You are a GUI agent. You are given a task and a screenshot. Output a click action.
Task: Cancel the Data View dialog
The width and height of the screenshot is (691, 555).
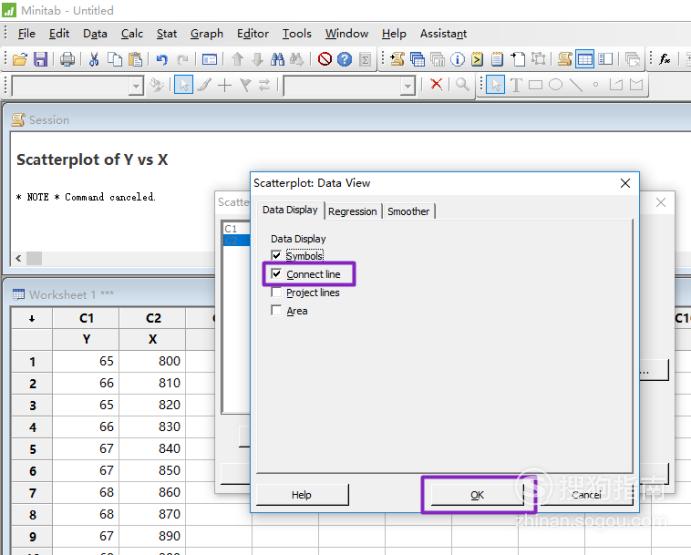[x=587, y=495]
